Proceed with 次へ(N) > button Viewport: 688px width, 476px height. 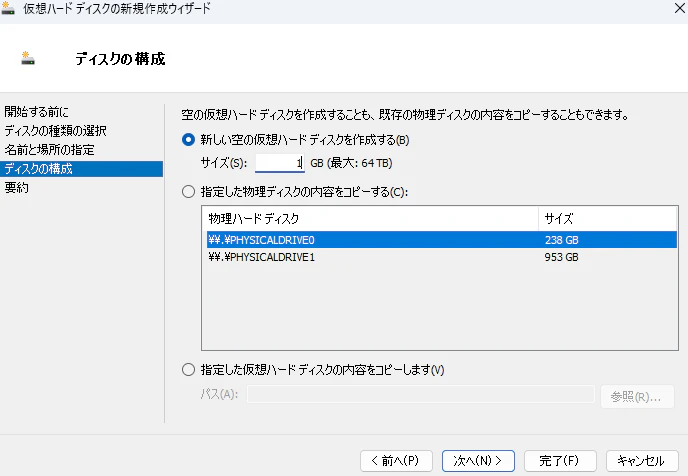(478, 461)
